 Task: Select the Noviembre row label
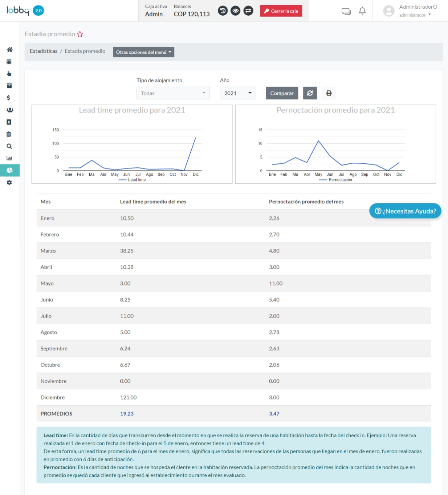pyautogui.click(x=53, y=381)
